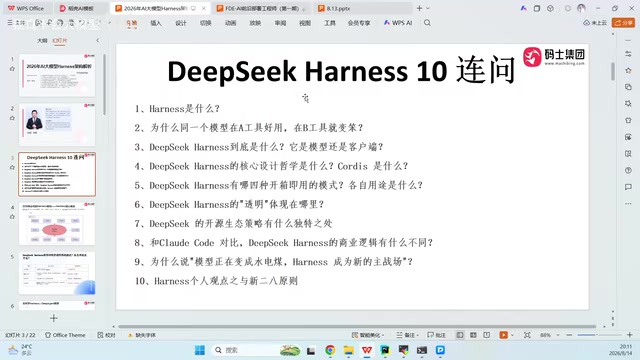Image resolution: width=640 pixels, height=360 pixels.
Task: Switch to the 稻壳AI模板 tab
Action: pos(78,8)
